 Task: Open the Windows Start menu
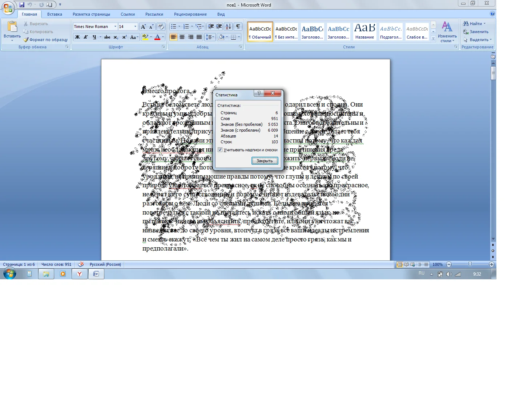tap(9, 273)
